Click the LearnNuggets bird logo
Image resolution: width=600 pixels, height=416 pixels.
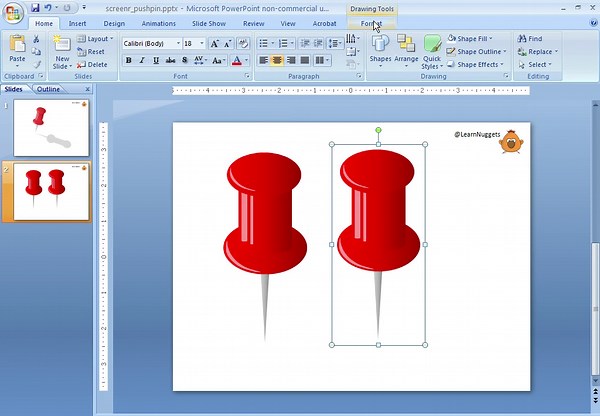pos(511,142)
